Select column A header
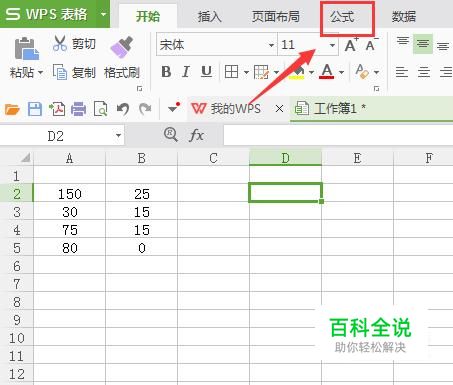Image resolution: width=453 pixels, height=385 pixels. click(x=69, y=158)
